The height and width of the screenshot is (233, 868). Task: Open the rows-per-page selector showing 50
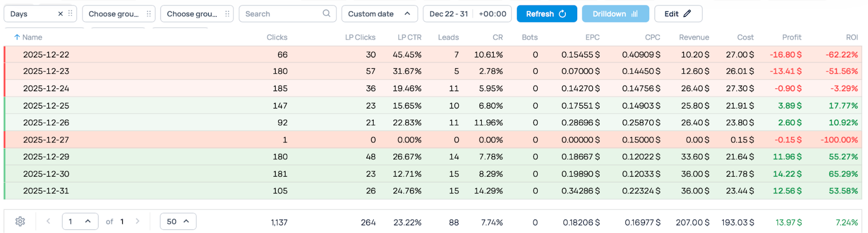(178, 222)
